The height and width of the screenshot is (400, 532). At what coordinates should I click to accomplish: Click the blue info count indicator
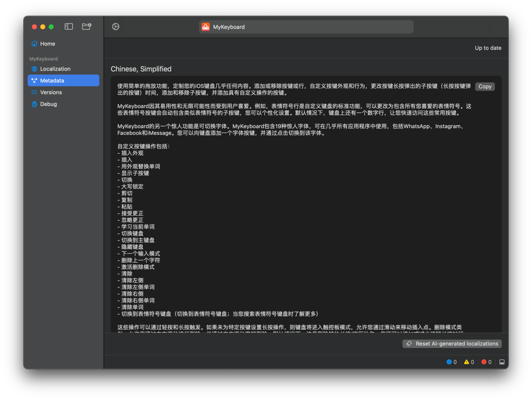tap(452, 362)
